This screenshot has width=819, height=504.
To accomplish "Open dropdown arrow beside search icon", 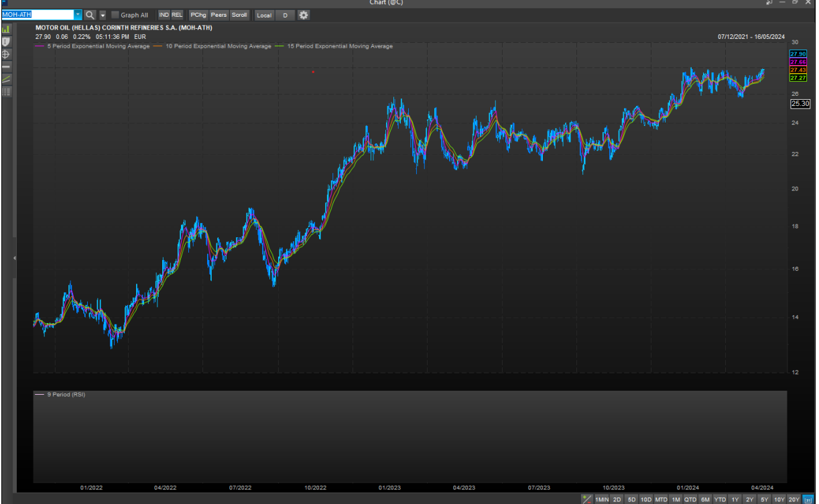I will point(103,15).
